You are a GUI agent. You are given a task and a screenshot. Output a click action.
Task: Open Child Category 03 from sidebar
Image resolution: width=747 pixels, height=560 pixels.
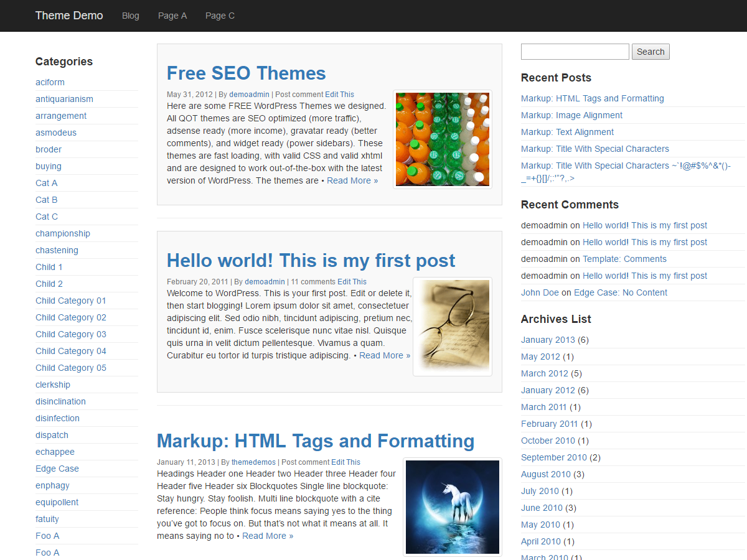tap(70, 334)
